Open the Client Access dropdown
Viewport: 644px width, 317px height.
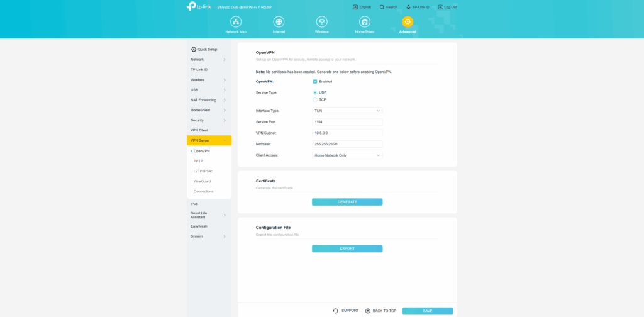pyautogui.click(x=347, y=155)
